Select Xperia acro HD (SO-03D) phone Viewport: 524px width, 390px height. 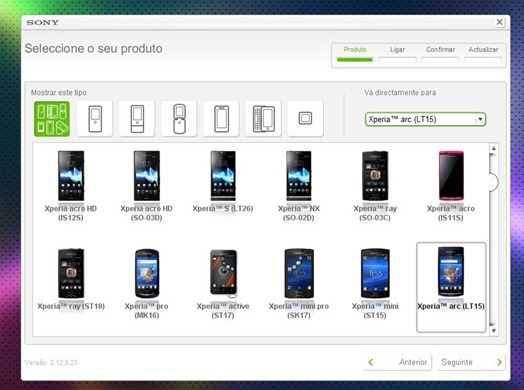[146, 186]
